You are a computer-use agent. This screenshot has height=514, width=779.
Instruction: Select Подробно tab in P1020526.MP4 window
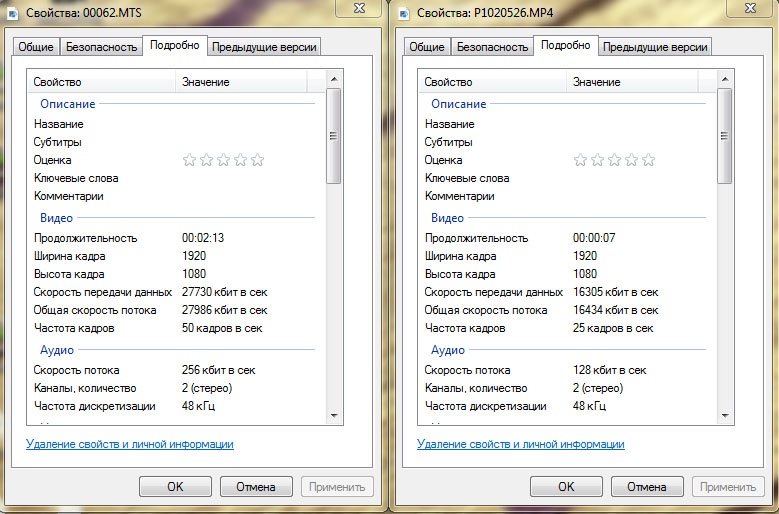pos(566,45)
